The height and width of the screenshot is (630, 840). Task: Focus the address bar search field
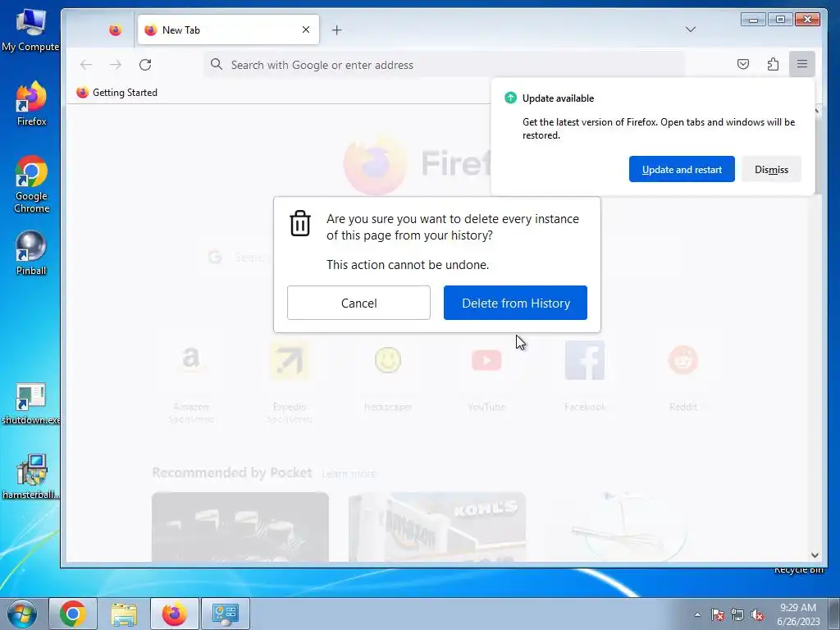(444, 65)
